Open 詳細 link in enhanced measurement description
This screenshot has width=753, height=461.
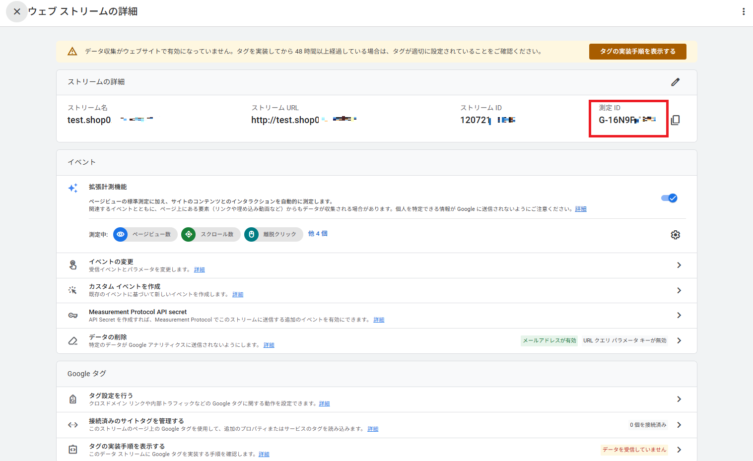[x=581, y=209]
